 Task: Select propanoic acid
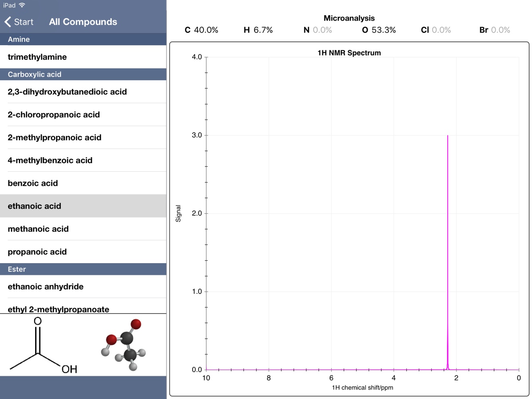pos(37,252)
